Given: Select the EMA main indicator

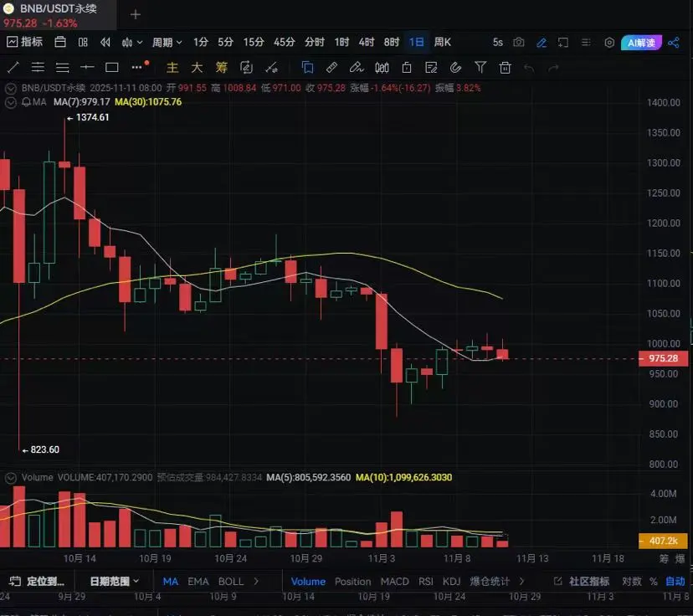Looking at the screenshot, I should click(x=198, y=582).
